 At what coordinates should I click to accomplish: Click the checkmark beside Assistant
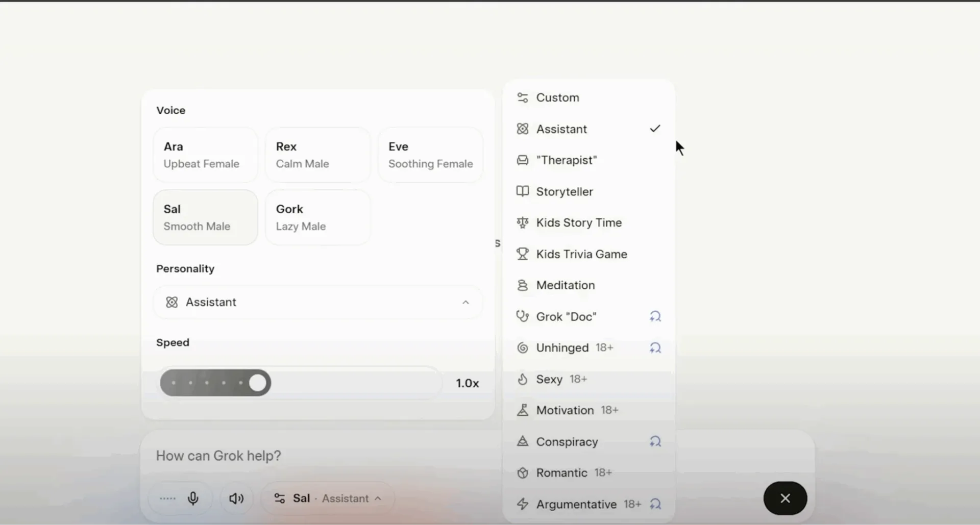tap(655, 129)
